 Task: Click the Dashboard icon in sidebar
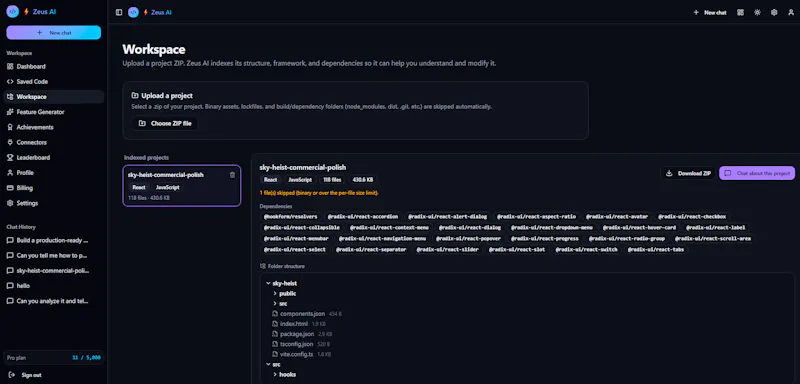pos(10,66)
